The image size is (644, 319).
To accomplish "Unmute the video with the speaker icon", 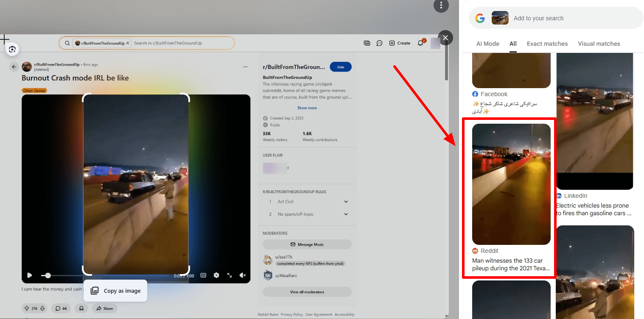I will (x=243, y=275).
